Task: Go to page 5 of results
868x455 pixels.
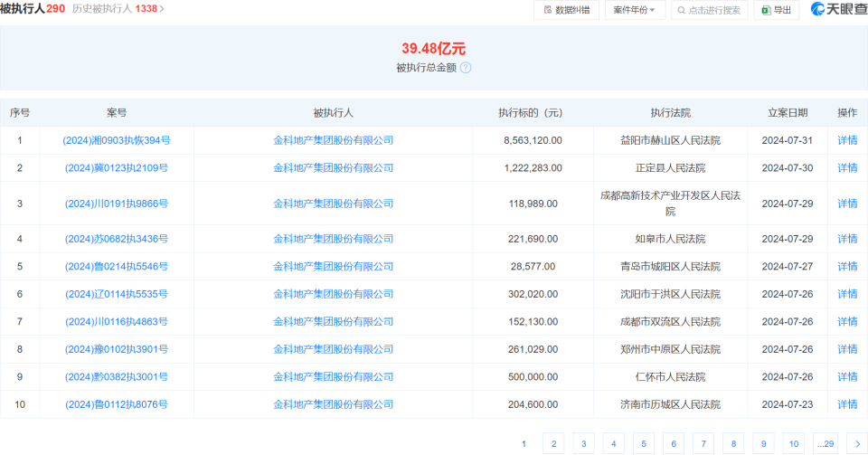Action: tap(643, 444)
